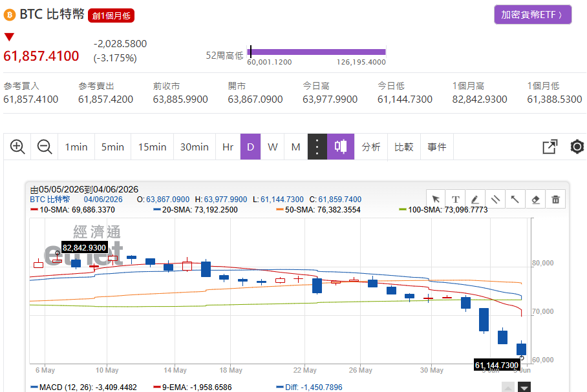Click the percentage change (-3.175%)

coord(115,58)
